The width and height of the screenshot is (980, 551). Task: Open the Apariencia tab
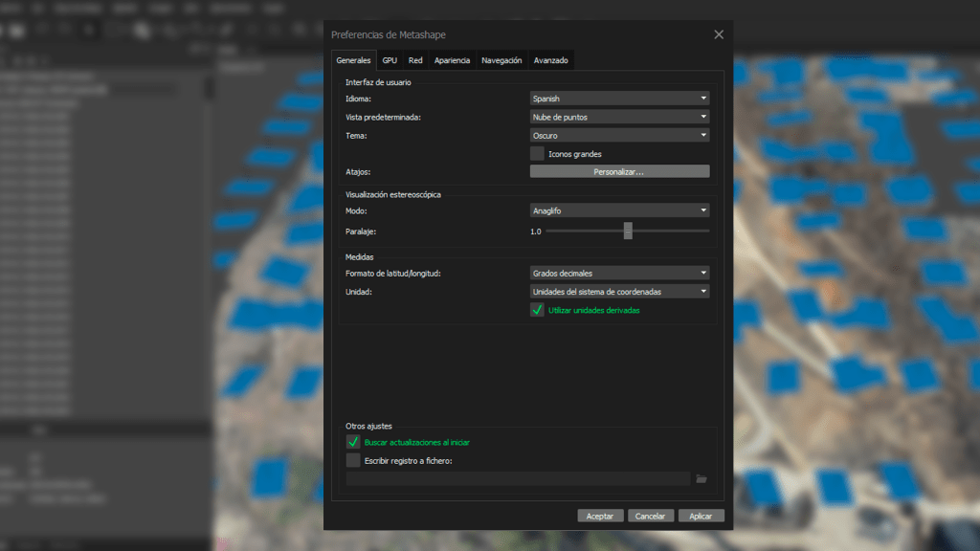(x=452, y=60)
